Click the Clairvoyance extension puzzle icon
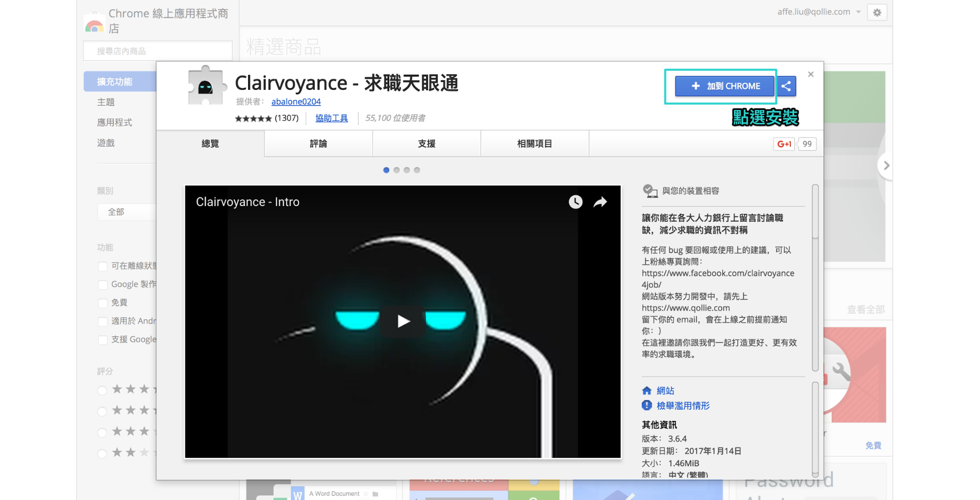The height and width of the screenshot is (500, 980). 207,86
